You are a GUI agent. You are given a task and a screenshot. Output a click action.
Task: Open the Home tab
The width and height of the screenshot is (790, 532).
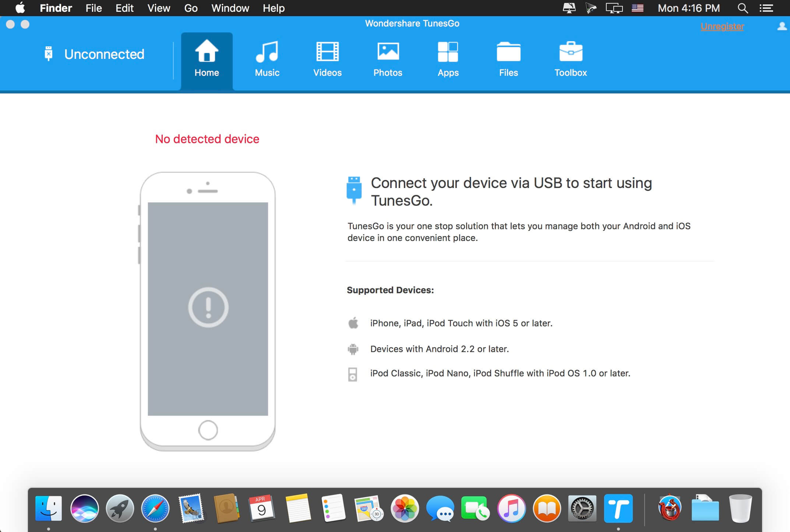(207, 61)
